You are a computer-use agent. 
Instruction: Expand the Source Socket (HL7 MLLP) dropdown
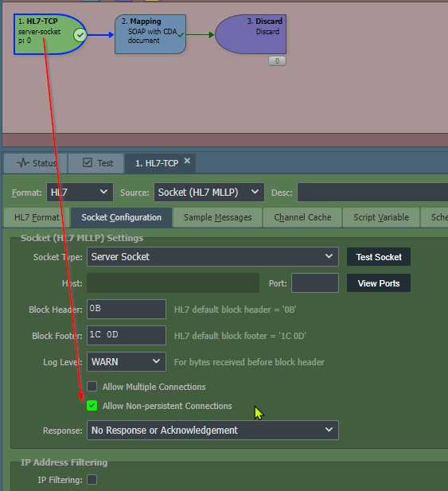coord(209,193)
